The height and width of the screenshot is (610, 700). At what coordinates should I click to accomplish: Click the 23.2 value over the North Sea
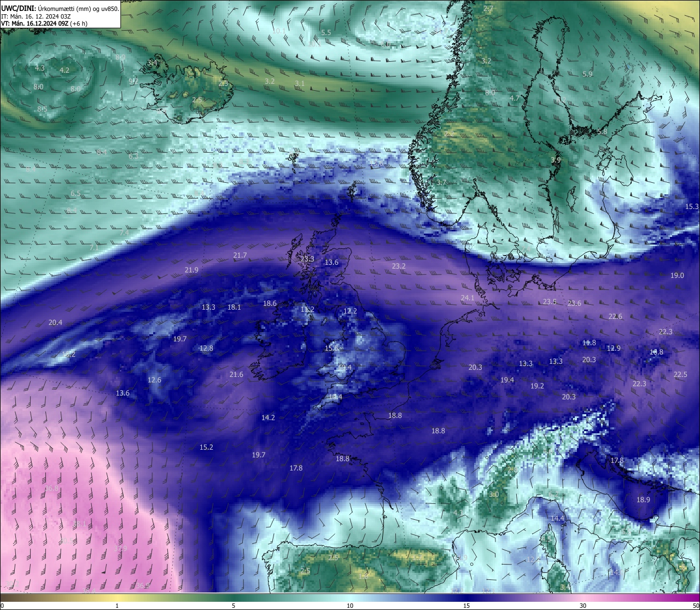399,266
